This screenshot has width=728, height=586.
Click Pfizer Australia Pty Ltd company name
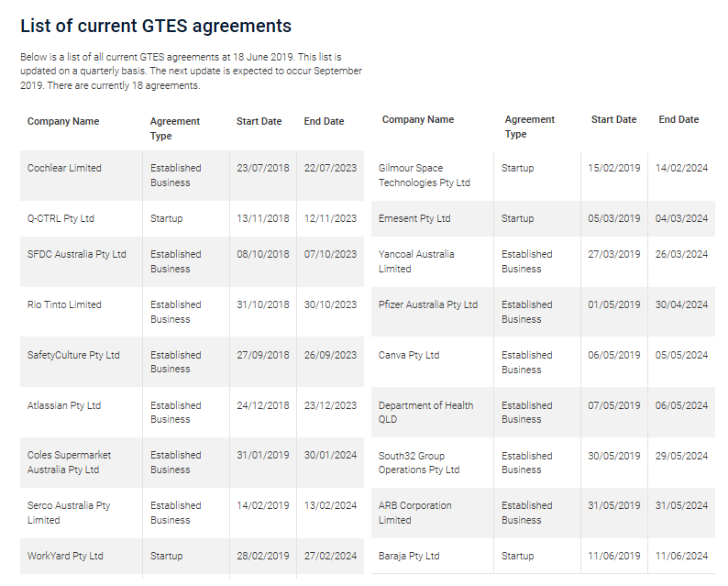click(x=428, y=304)
